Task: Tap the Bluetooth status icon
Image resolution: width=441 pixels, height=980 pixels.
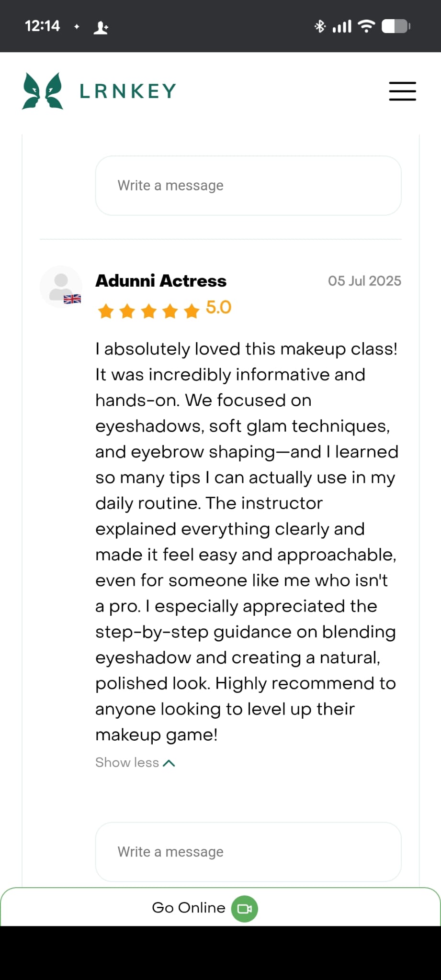Action: pyautogui.click(x=319, y=26)
